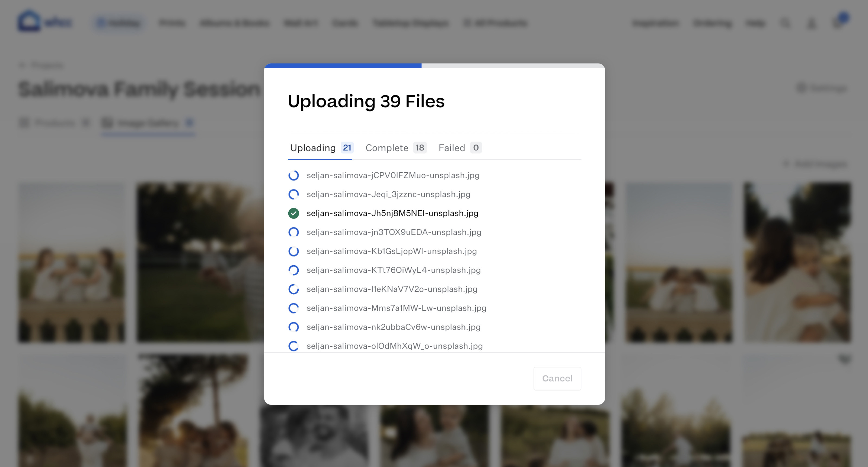
Task: Click the spinner beside seljan-salimova-nk2ubbaCv6w-unsplash.jpg
Action: coord(293,327)
